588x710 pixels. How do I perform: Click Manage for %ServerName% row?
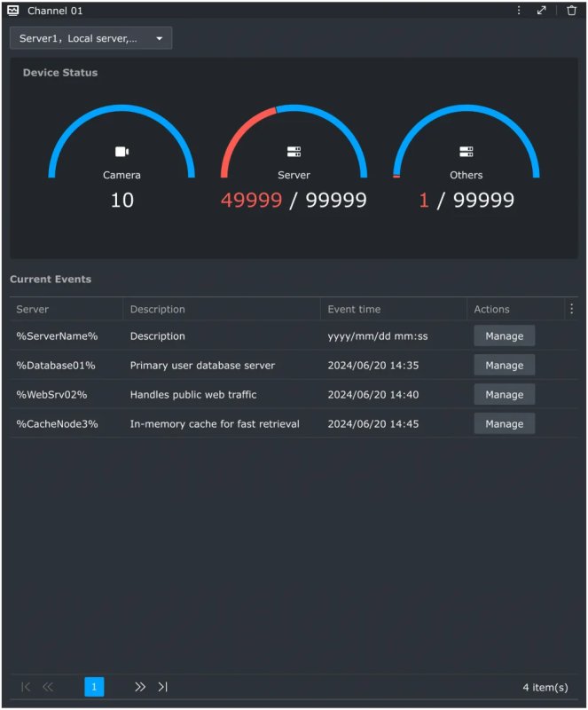point(505,336)
